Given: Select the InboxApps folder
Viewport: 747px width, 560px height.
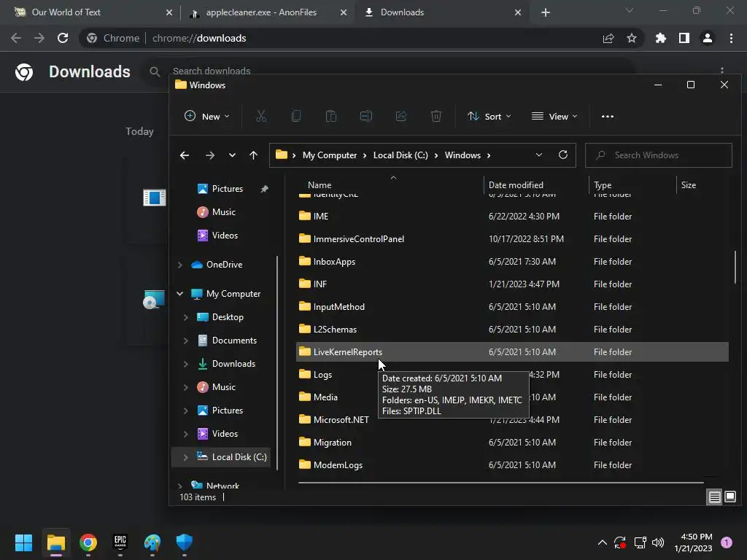Looking at the screenshot, I should pyautogui.click(x=512, y=262).
